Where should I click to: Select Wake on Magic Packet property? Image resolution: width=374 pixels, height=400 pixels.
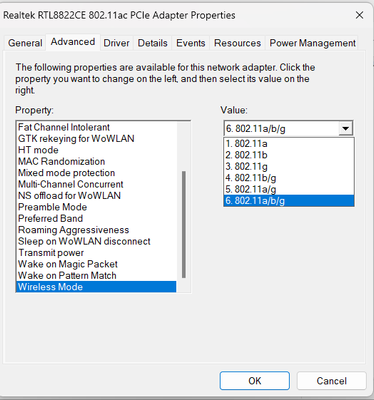click(x=96, y=264)
